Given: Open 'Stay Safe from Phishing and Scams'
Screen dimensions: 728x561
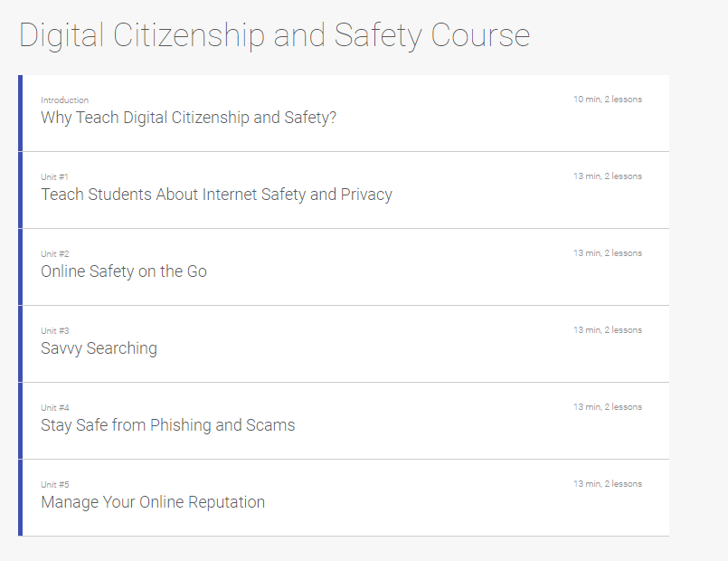Looking at the screenshot, I should pos(167,425).
